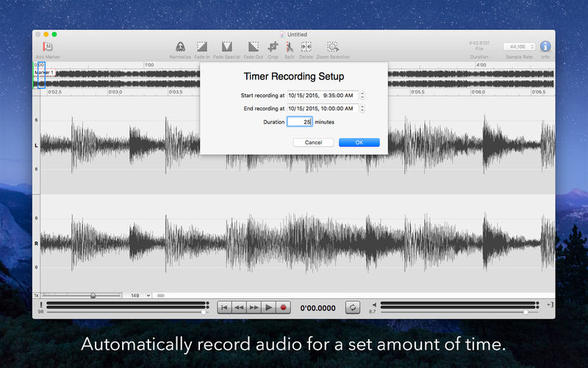This screenshot has height=368, width=588.
Task: Open the Sample Rate dropdown
Action: (x=520, y=46)
